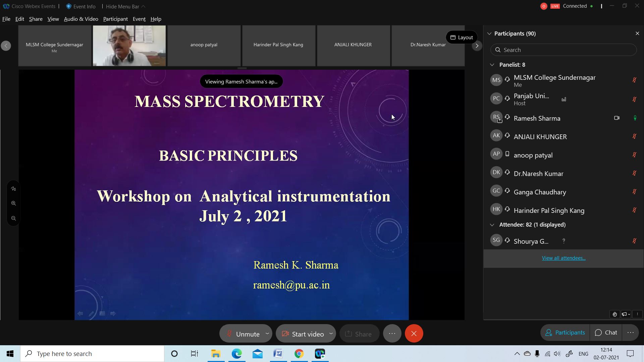This screenshot has height=362, width=644.
Task: Show previous video thumbnails
Action: pyautogui.click(x=6, y=46)
